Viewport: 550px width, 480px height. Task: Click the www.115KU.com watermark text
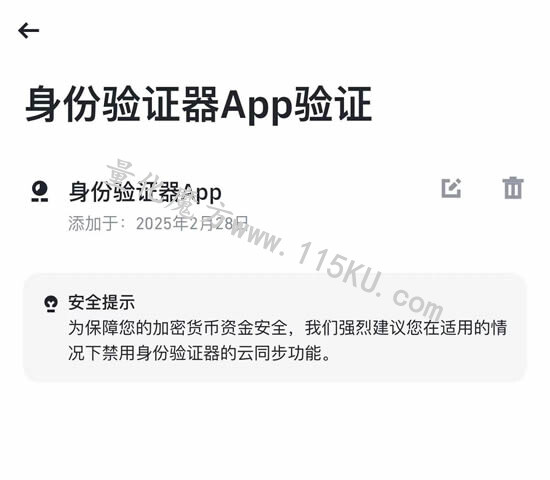[x=337, y=272]
